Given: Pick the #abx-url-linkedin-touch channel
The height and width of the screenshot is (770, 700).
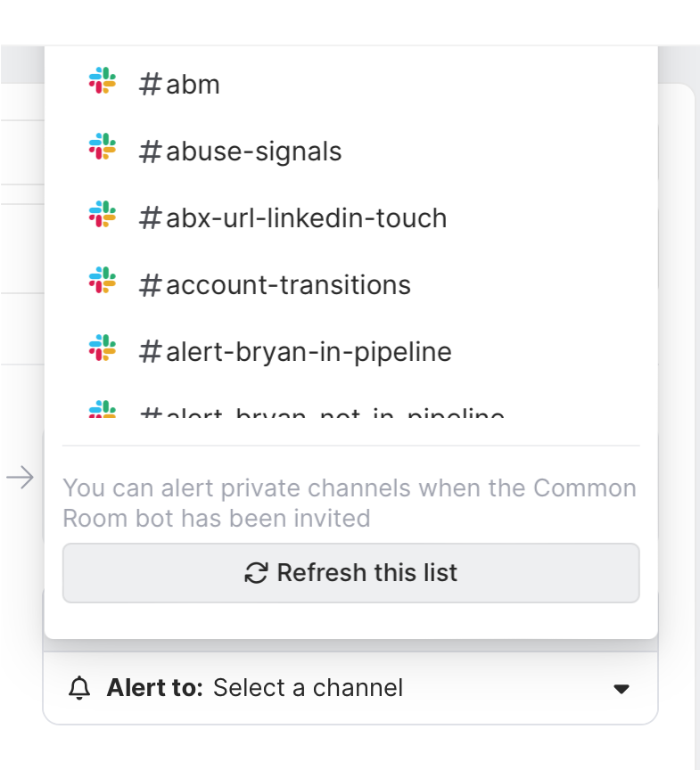Looking at the screenshot, I should (x=293, y=218).
